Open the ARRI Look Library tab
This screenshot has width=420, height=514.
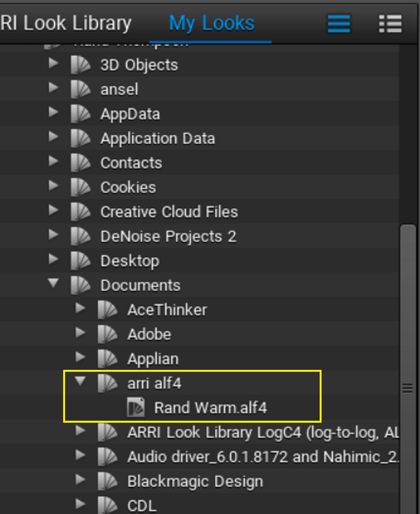pos(66,24)
